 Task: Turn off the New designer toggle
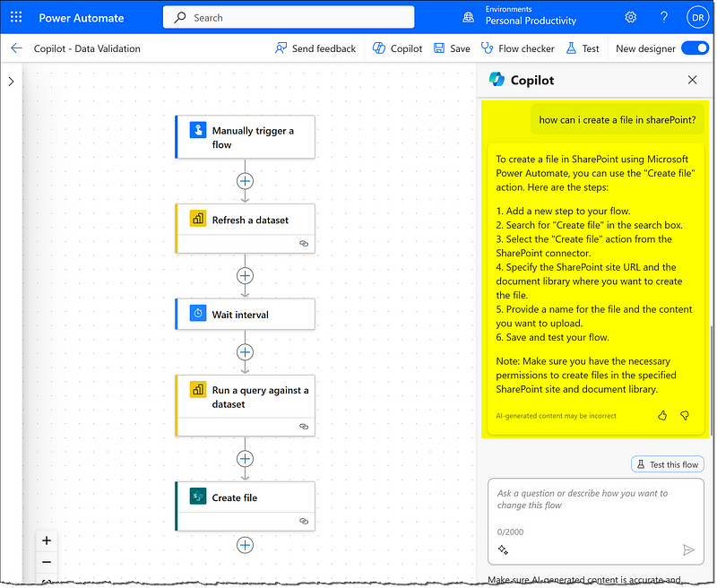coord(695,48)
